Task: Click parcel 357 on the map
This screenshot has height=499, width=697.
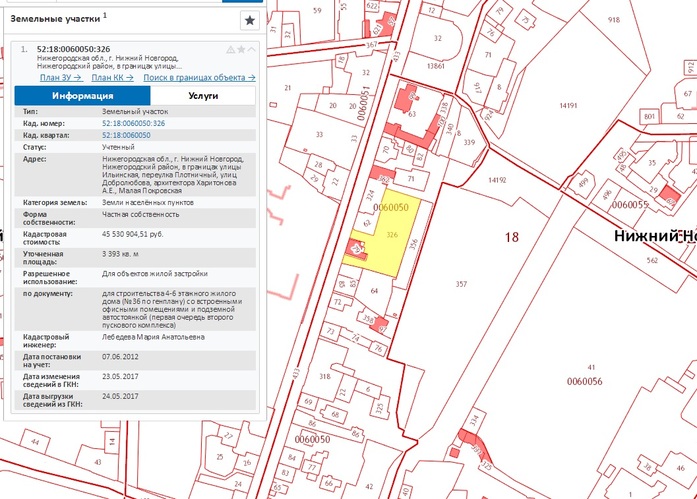Action: tap(460, 285)
